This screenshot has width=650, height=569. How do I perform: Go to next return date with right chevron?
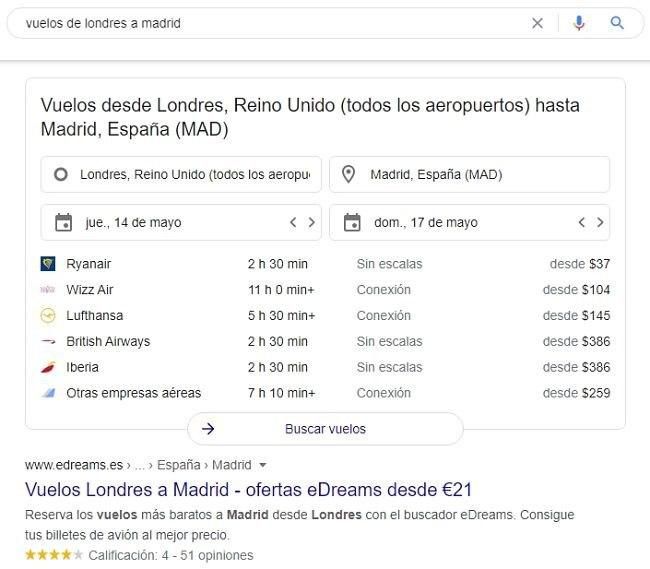point(600,223)
